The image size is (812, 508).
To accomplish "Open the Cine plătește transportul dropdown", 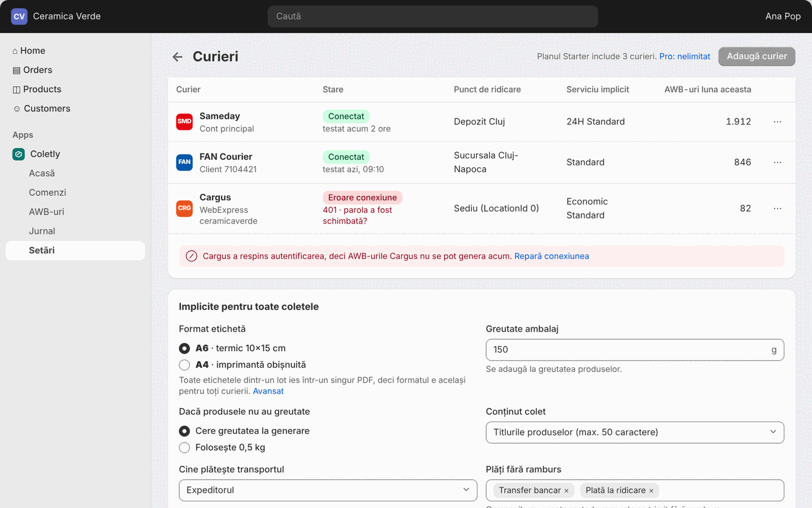I will (x=328, y=490).
